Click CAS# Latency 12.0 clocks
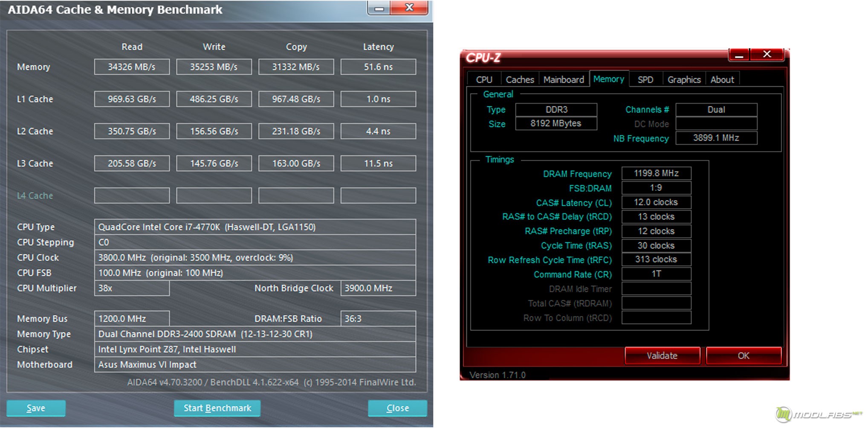This screenshot has width=868, height=428. (x=656, y=202)
